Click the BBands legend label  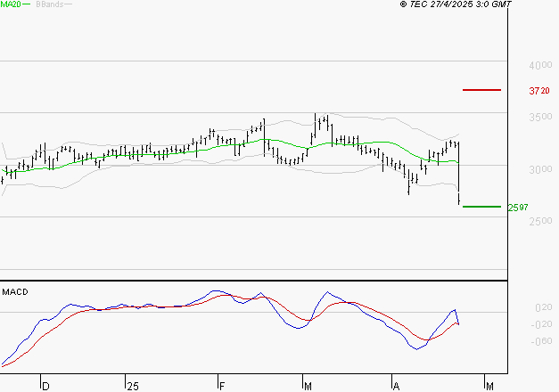[x=50, y=4]
